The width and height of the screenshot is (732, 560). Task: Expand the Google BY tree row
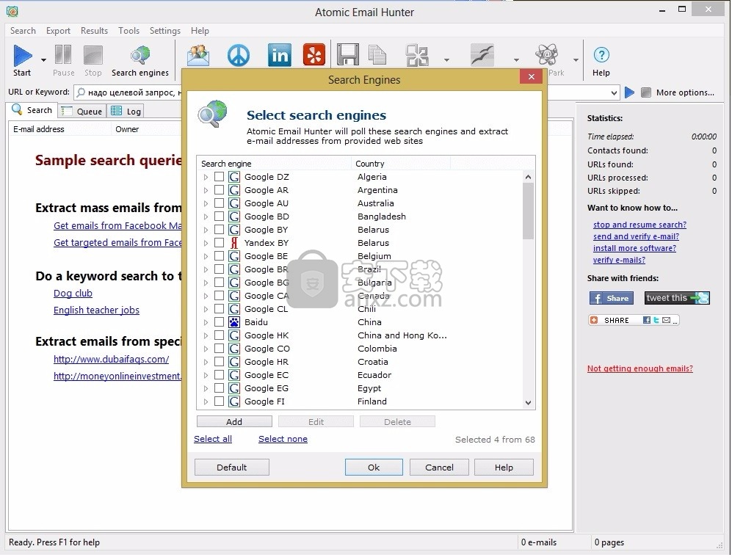(x=206, y=230)
